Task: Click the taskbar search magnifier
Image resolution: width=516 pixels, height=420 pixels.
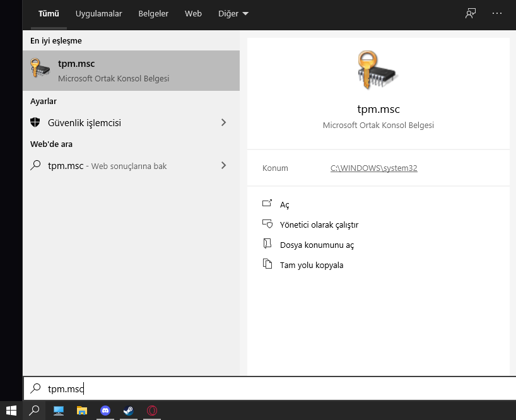Action: (34, 411)
